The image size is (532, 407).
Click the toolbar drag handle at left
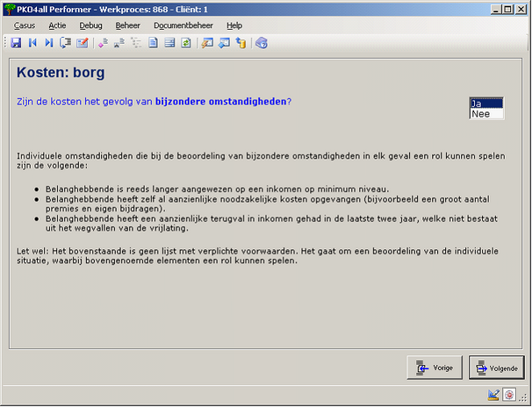[x=5, y=43]
